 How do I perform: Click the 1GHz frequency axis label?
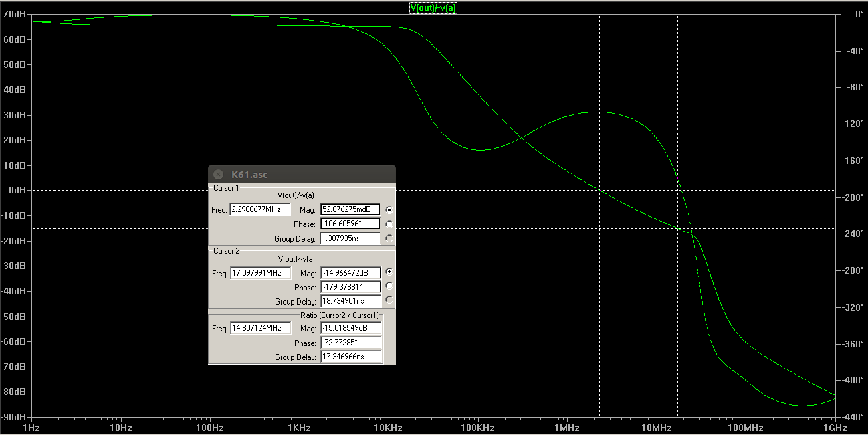coord(835,427)
